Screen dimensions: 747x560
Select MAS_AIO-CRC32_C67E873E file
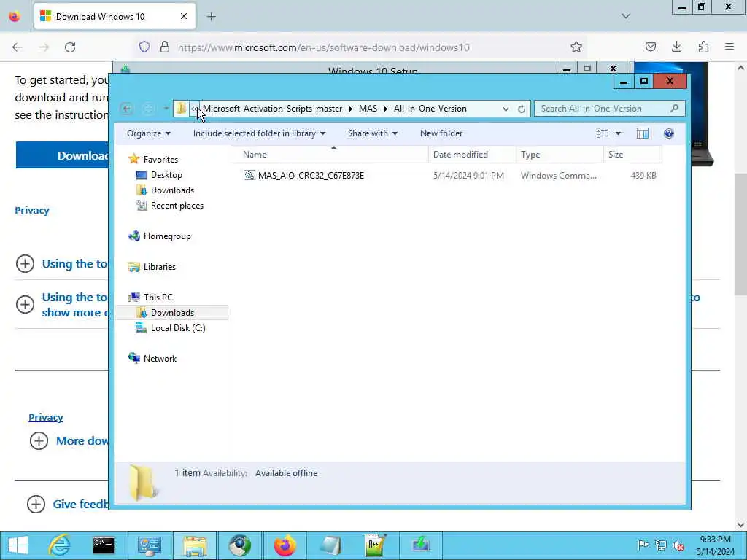pos(311,176)
